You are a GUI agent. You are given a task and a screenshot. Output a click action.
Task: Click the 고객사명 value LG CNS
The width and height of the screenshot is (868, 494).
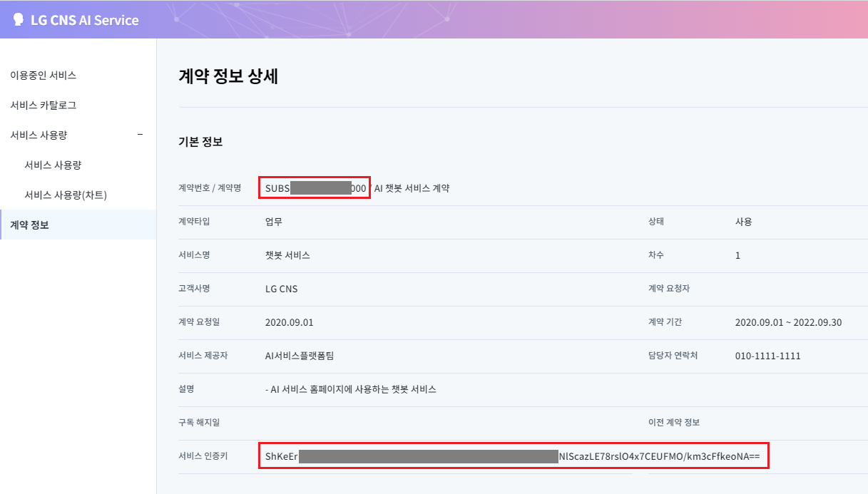(281, 289)
